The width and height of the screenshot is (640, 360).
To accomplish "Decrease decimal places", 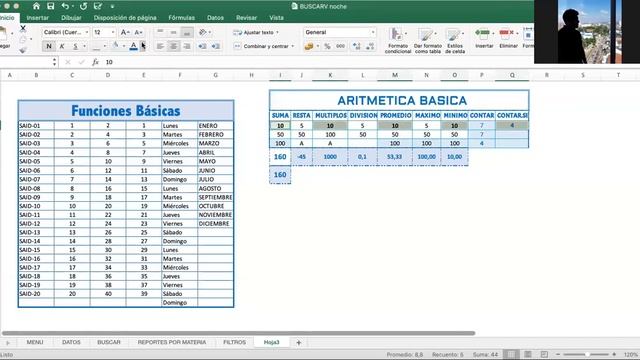I will (x=370, y=46).
